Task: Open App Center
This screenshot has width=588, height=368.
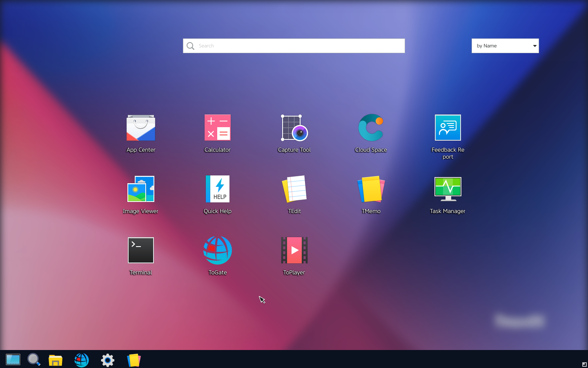Action: coord(140,128)
